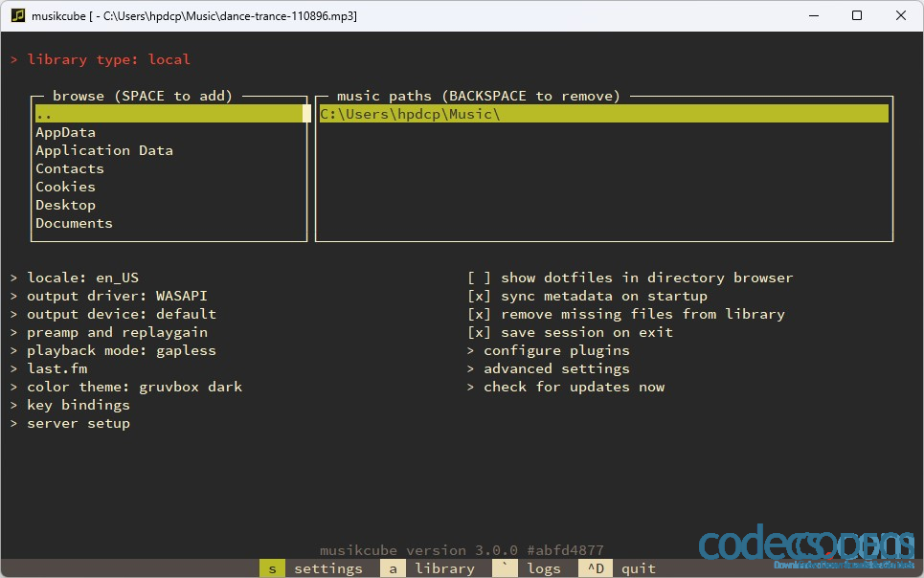Screen dimensions: 924x578
Task: Enable show dotfiles in directory browser
Action: point(631,278)
